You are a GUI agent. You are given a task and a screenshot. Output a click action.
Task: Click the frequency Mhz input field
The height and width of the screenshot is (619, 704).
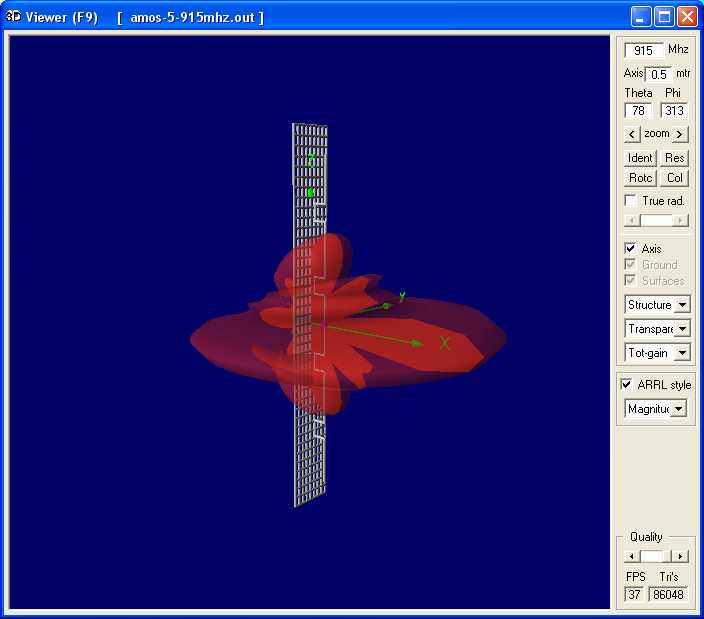[643, 50]
